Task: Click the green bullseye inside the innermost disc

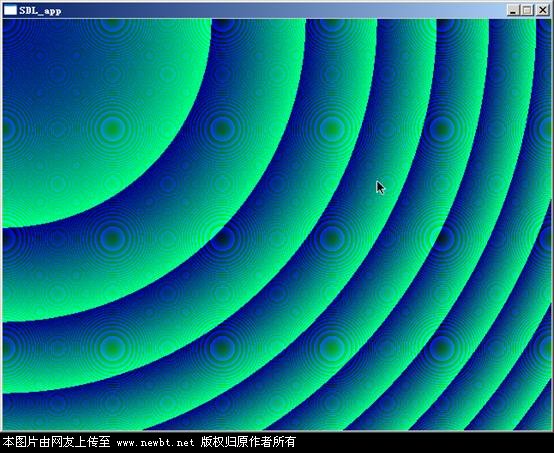Action: click(112, 128)
